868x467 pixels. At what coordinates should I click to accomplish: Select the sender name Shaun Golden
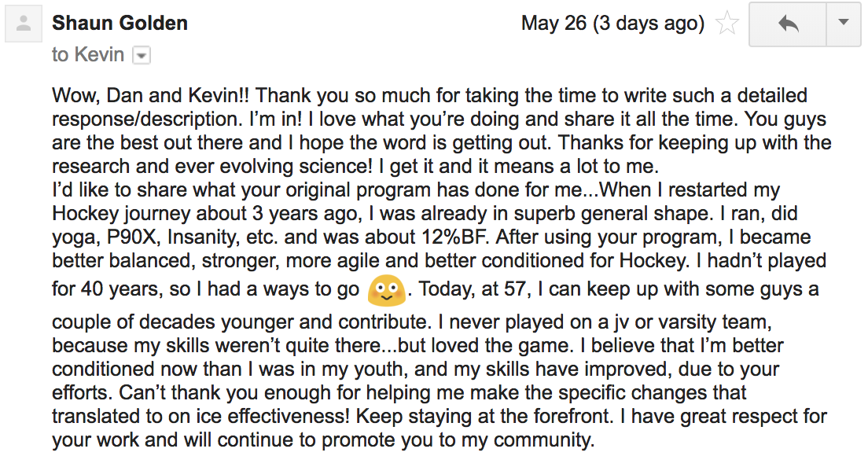tap(120, 24)
